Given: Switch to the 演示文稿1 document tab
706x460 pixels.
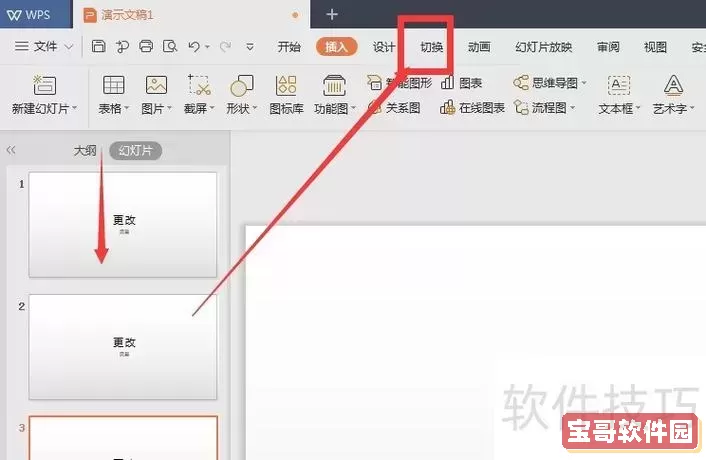Looking at the screenshot, I should pyautogui.click(x=191, y=15).
